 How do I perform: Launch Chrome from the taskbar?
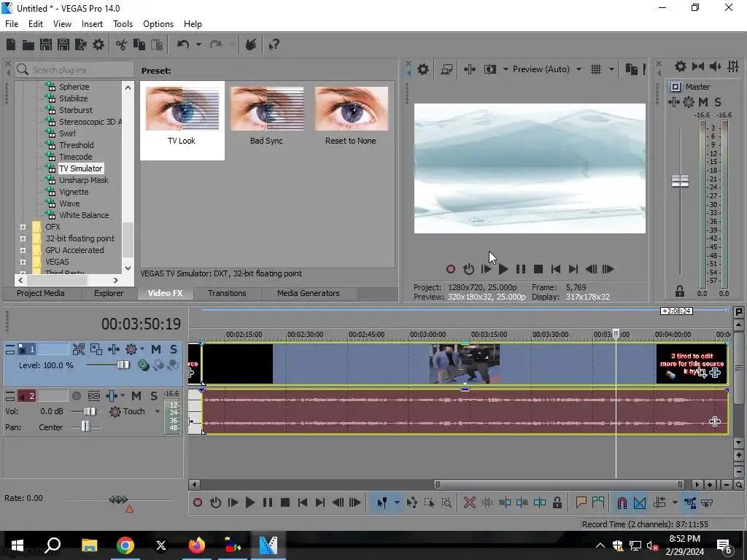click(x=125, y=545)
